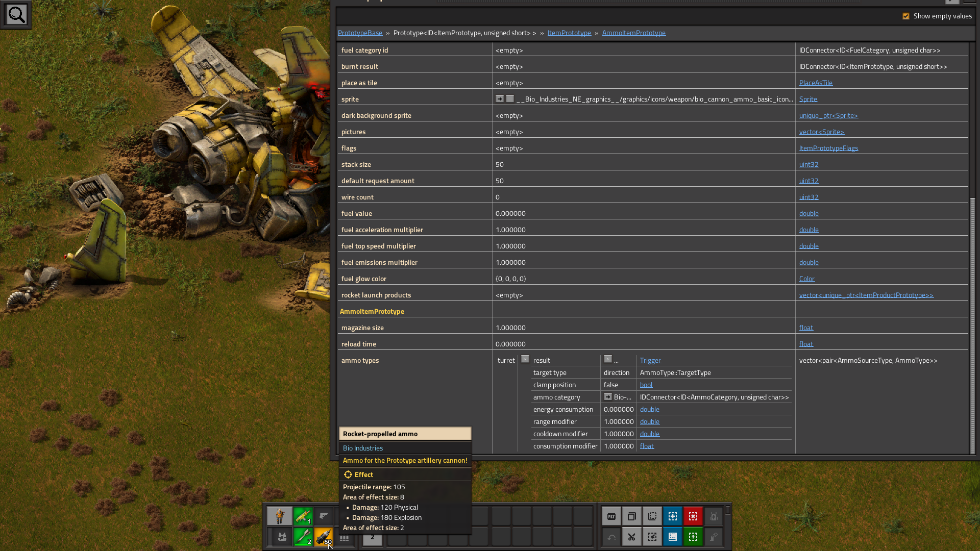
Task: Click the Trigger type link
Action: [x=650, y=360]
